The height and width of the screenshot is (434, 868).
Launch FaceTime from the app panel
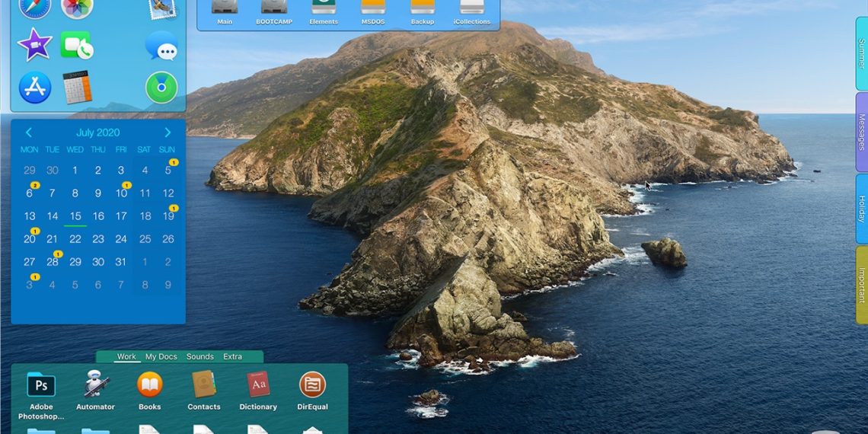point(76,46)
